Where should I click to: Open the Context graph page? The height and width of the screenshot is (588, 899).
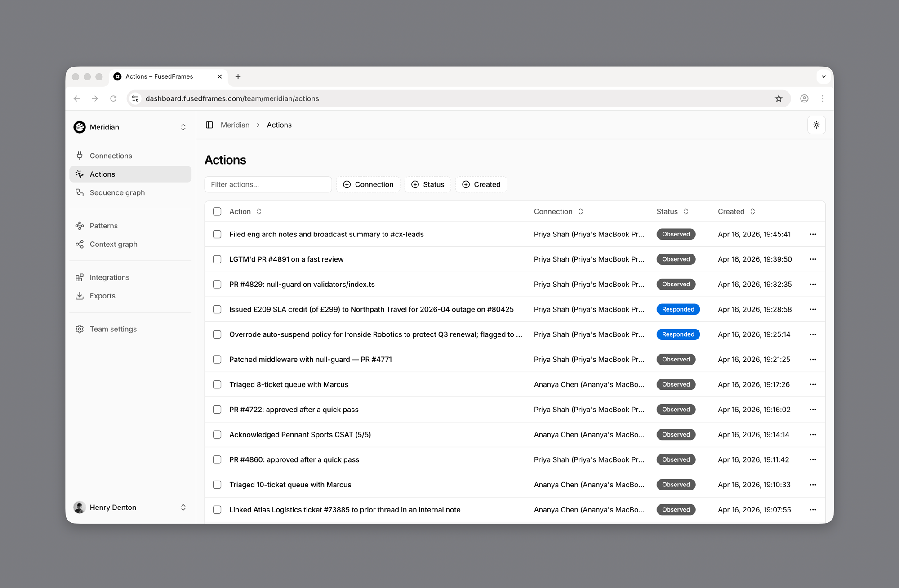(113, 244)
